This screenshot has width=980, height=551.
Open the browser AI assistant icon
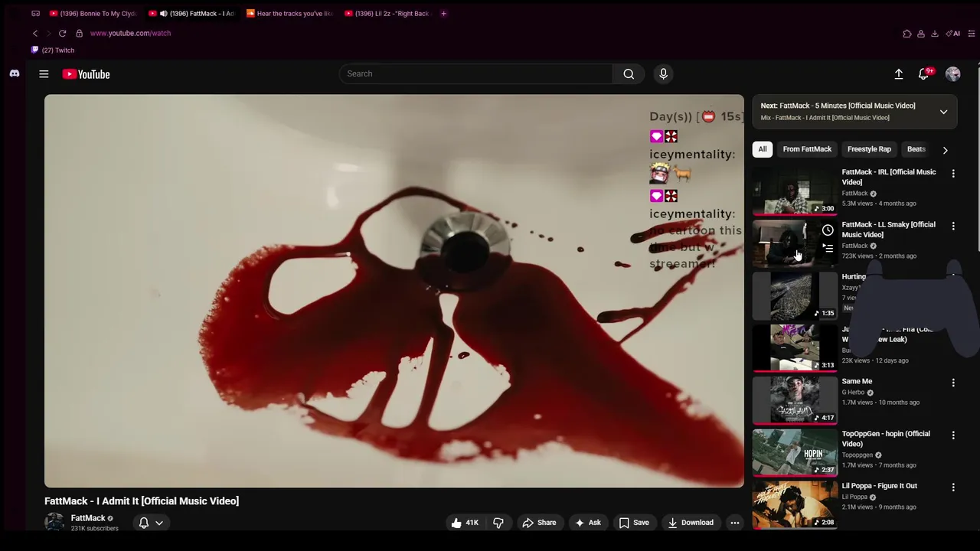[x=953, y=34]
